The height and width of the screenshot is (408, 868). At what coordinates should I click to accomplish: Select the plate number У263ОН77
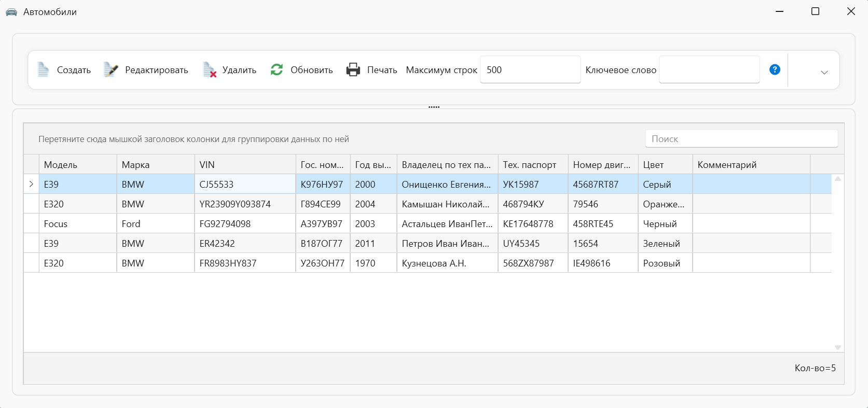click(323, 263)
